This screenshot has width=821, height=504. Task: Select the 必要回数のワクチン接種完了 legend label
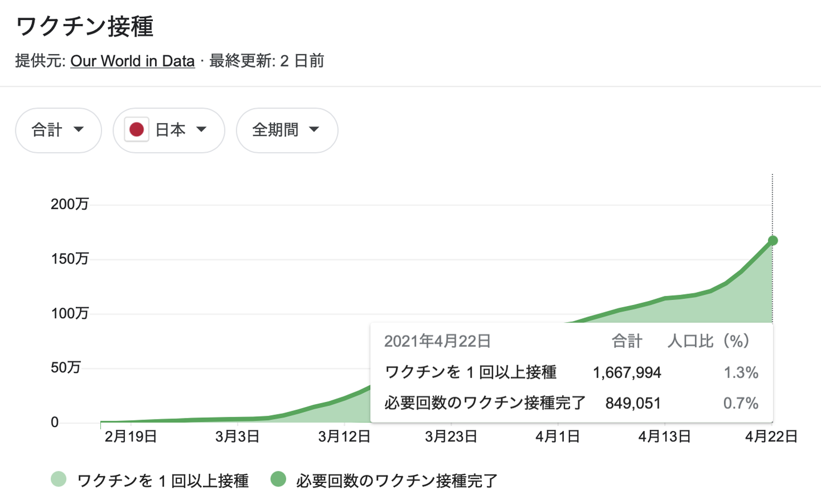pyautogui.click(x=397, y=481)
